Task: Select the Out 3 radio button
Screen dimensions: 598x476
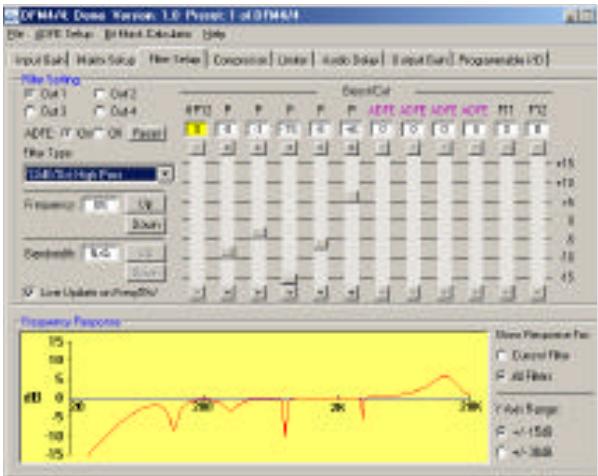Action: tap(29, 111)
